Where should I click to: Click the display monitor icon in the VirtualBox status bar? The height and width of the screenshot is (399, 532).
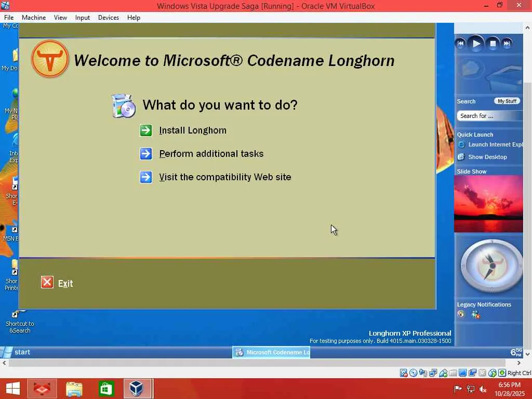(462, 373)
